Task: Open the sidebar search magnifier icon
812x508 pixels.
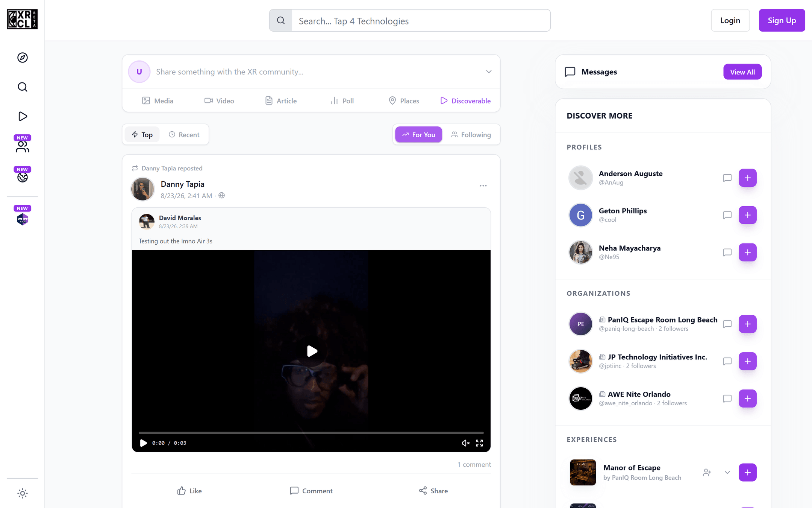Action: point(23,87)
